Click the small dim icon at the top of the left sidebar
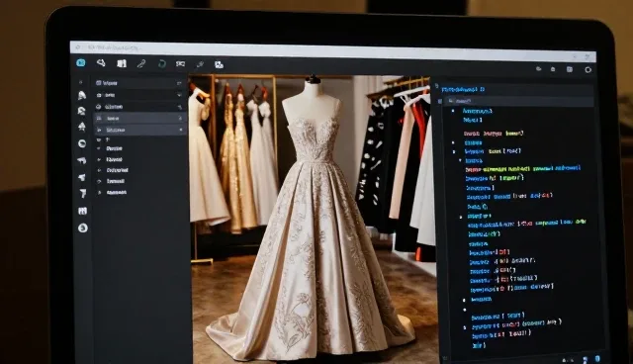 [81, 82]
